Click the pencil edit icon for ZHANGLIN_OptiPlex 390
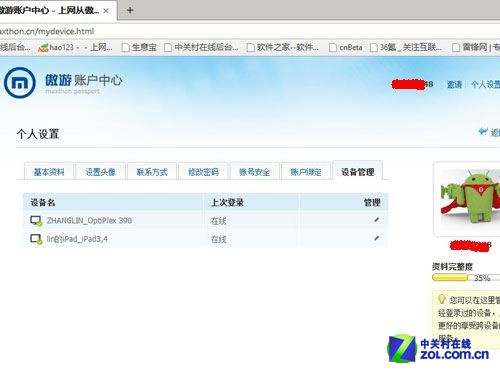The height and width of the screenshot is (375, 500). coord(377,220)
